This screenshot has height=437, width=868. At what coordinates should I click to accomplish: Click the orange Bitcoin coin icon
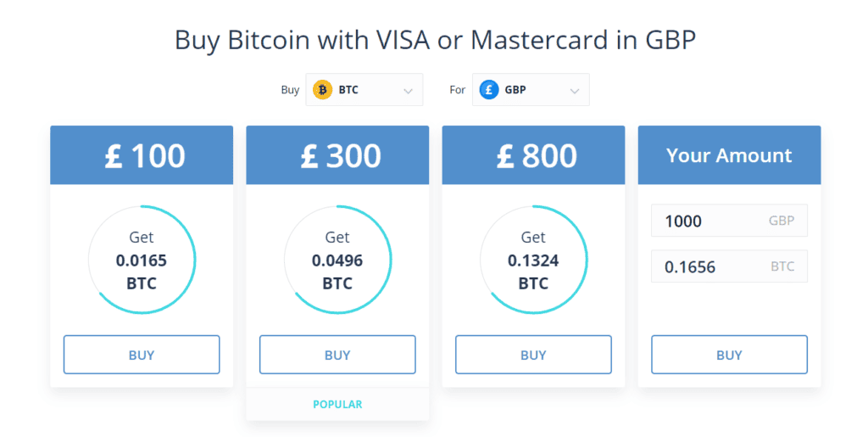[322, 90]
